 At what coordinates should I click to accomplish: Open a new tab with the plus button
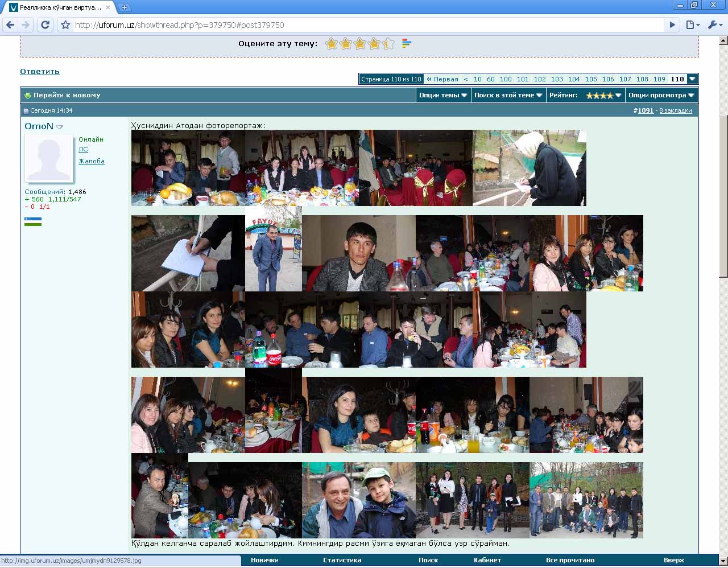click(125, 7)
